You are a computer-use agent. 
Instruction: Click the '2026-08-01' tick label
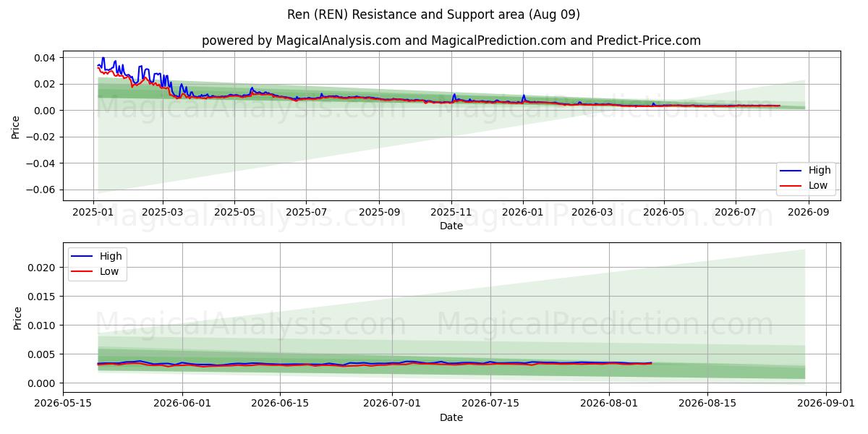pos(610,404)
